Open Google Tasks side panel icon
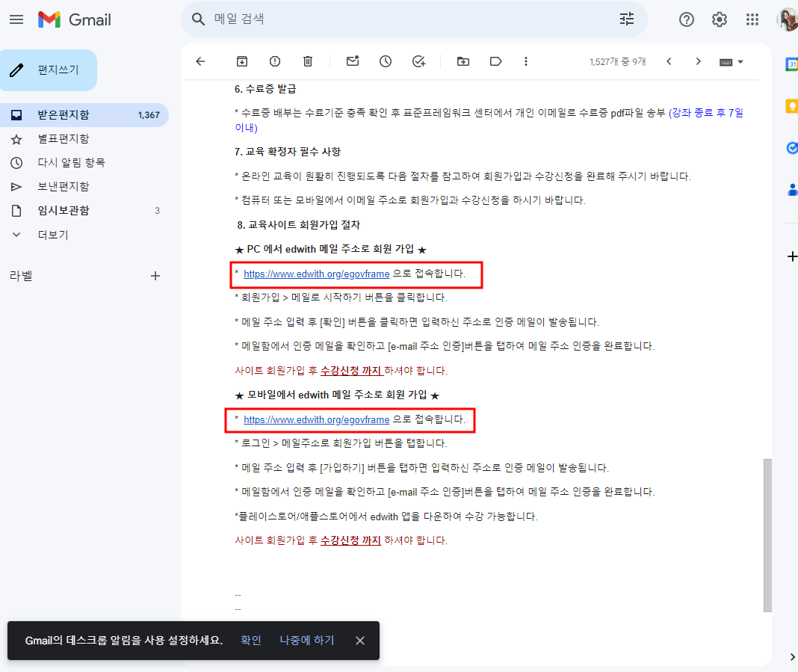This screenshot has width=798, height=672. pyautogui.click(x=792, y=148)
